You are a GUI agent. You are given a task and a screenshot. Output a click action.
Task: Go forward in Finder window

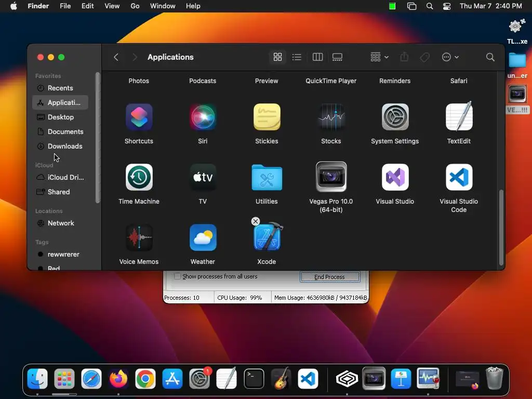(x=135, y=57)
